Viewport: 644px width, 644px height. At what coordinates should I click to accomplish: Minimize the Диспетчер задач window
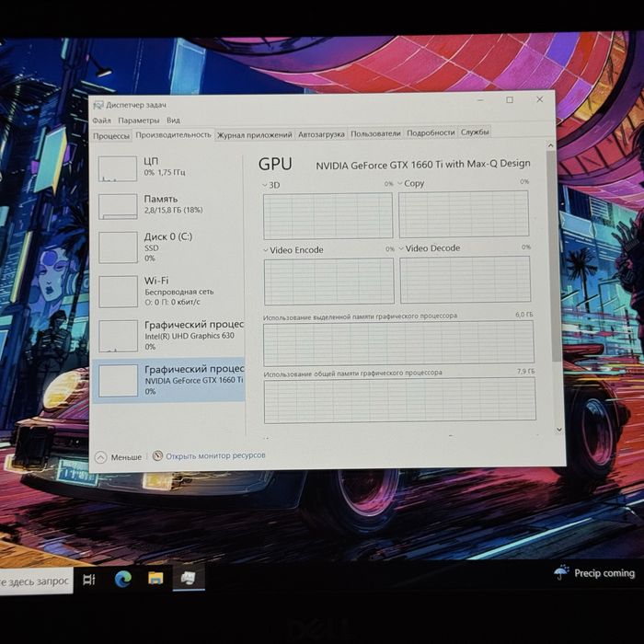[x=480, y=100]
